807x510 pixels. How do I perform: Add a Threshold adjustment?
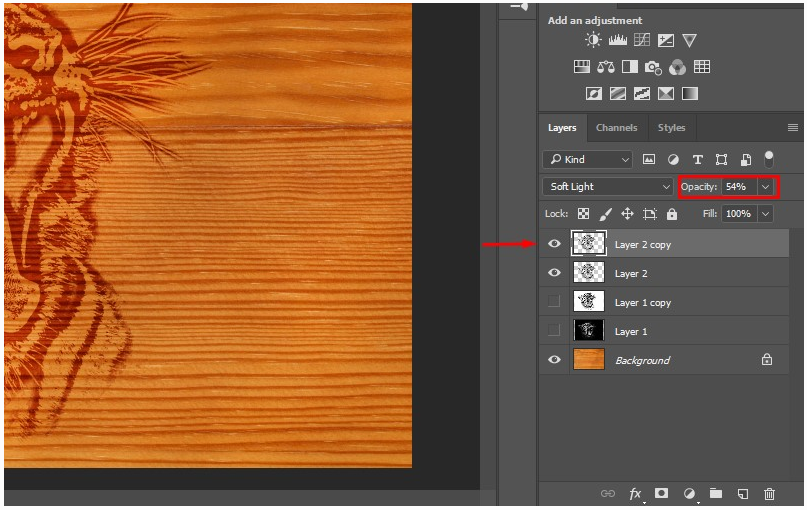click(642, 93)
